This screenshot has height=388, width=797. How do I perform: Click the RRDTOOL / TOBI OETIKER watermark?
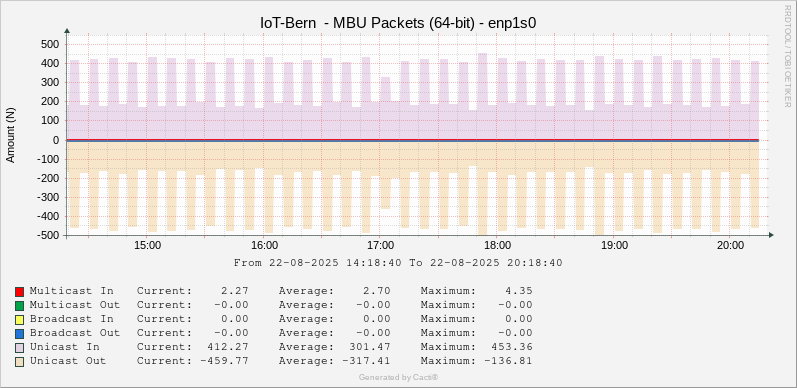pyautogui.click(x=787, y=56)
